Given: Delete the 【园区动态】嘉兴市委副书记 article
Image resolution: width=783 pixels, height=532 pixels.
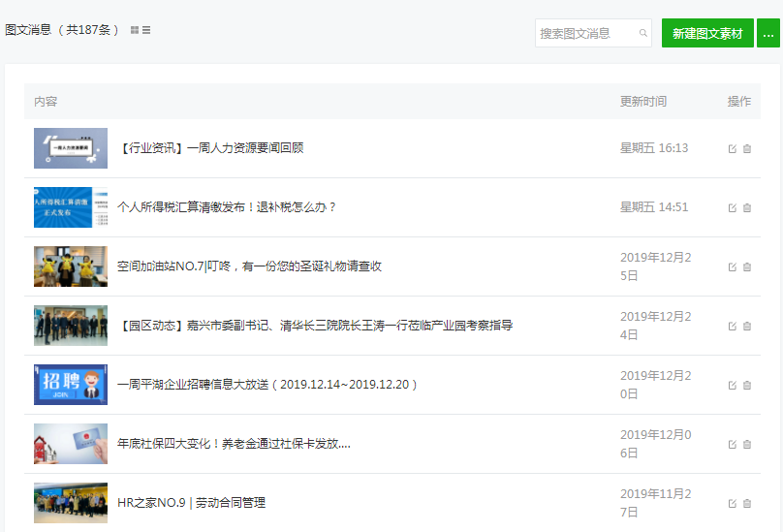Looking at the screenshot, I should click(x=747, y=326).
